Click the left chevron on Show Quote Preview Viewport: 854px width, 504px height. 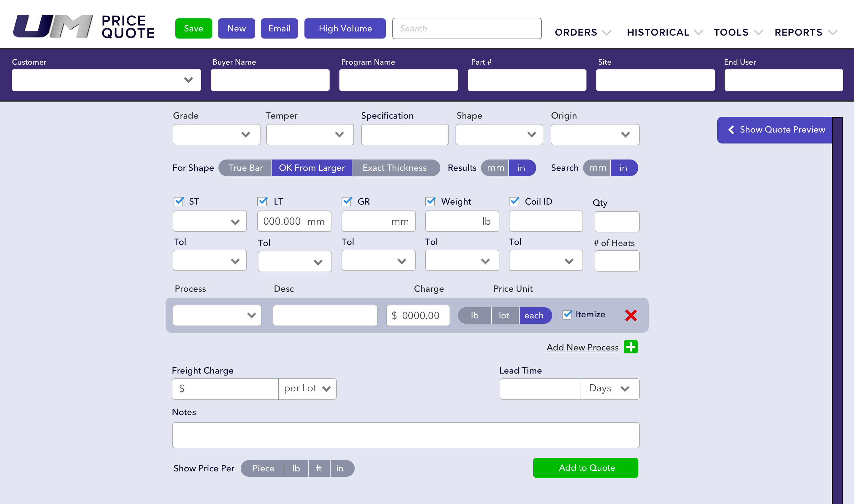(731, 130)
